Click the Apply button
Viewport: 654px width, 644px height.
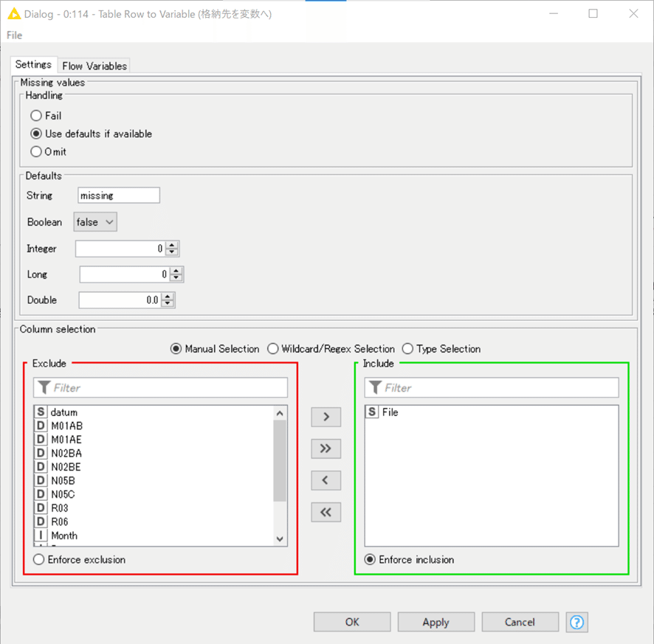coord(436,623)
